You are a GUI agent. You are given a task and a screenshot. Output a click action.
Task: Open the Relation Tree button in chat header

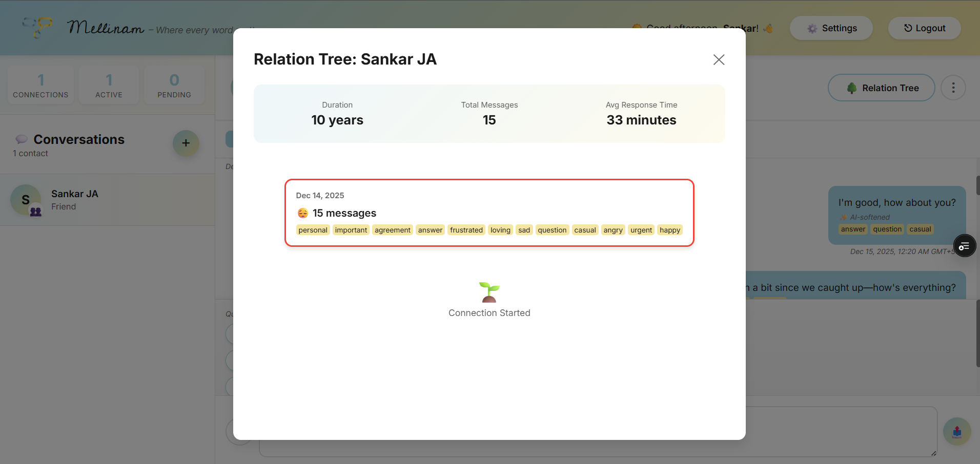[881, 88]
